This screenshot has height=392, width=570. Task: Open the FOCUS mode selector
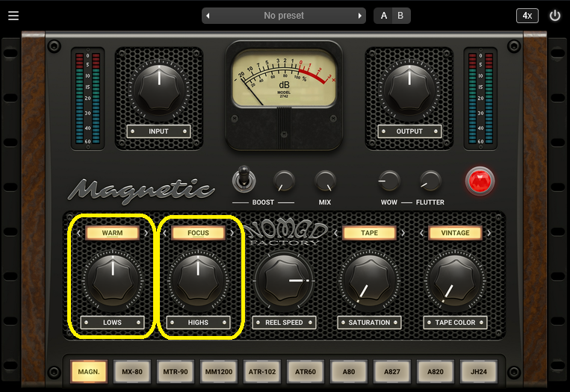198,233
